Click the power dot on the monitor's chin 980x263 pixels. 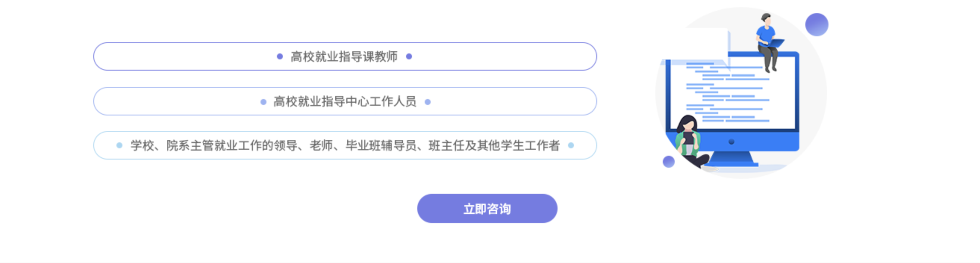click(x=731, y=142)
